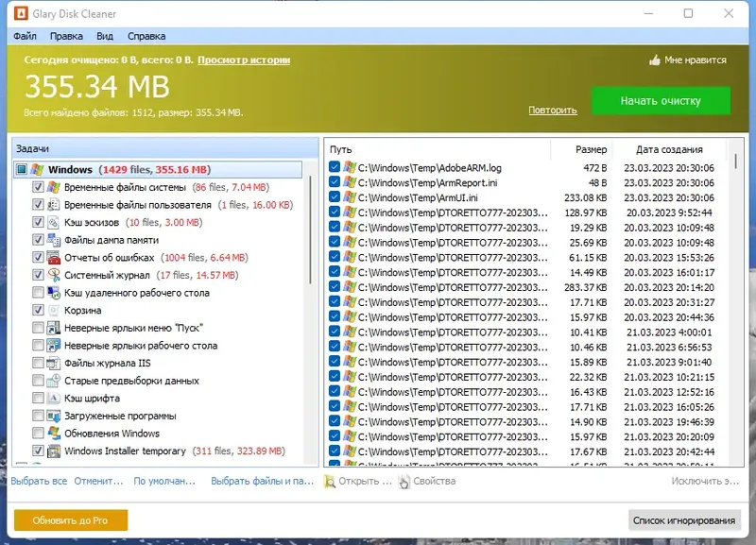Image resolution: width=756 pixels, height=545 pixels.
Task: Click the Задачи panel header
Action: (165, 148)
